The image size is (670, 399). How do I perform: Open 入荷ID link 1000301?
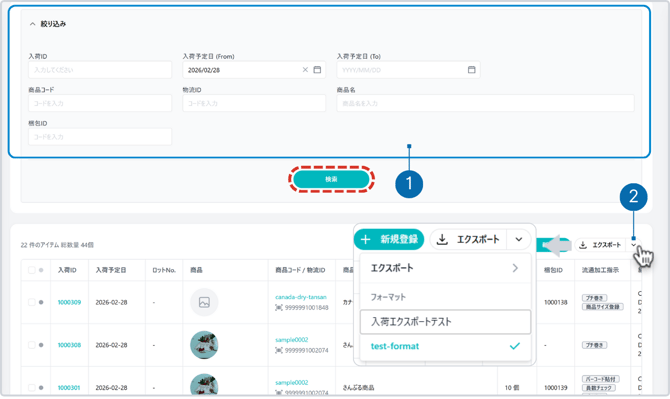coord(69,387)
